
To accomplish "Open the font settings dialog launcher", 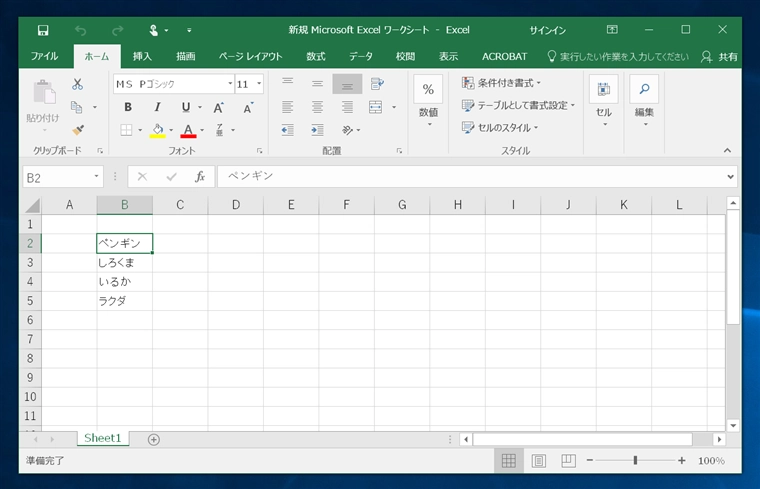I will [260, 151].
